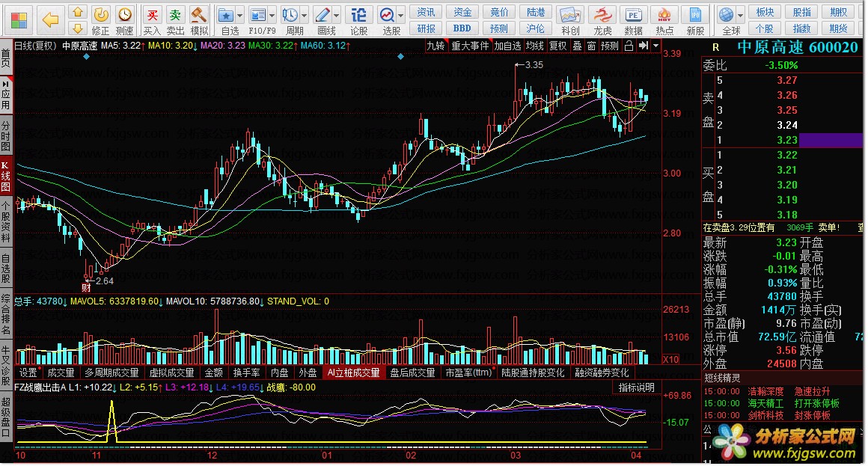Toggle 叠 overlay option
The width and height of the screenshot is (868, 466).
577,46
